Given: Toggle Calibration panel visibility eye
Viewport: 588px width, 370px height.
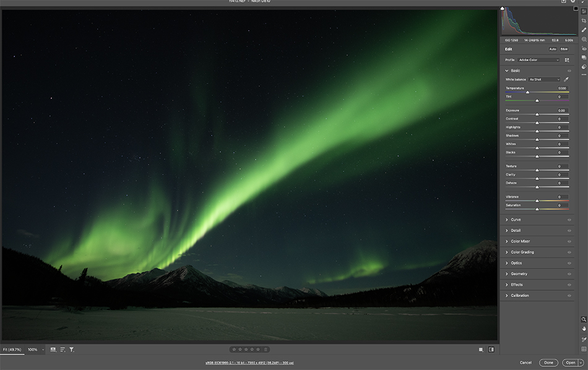Looking at the screenshot, I should 569,296.
